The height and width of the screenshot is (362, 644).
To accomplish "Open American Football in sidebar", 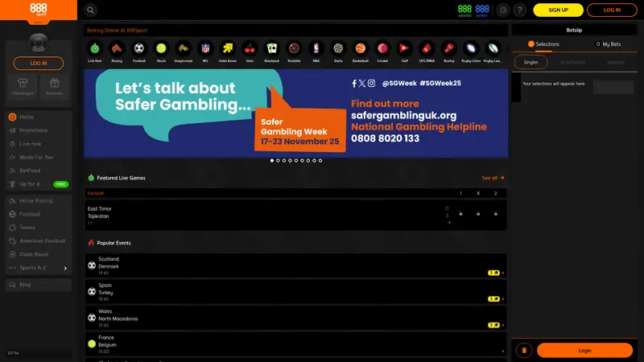I will [39, 241].
